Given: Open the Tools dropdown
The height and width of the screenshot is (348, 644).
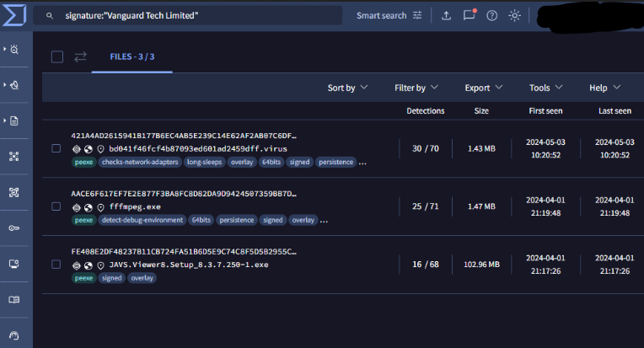Looking at the screenshot, I should (546, 88).
